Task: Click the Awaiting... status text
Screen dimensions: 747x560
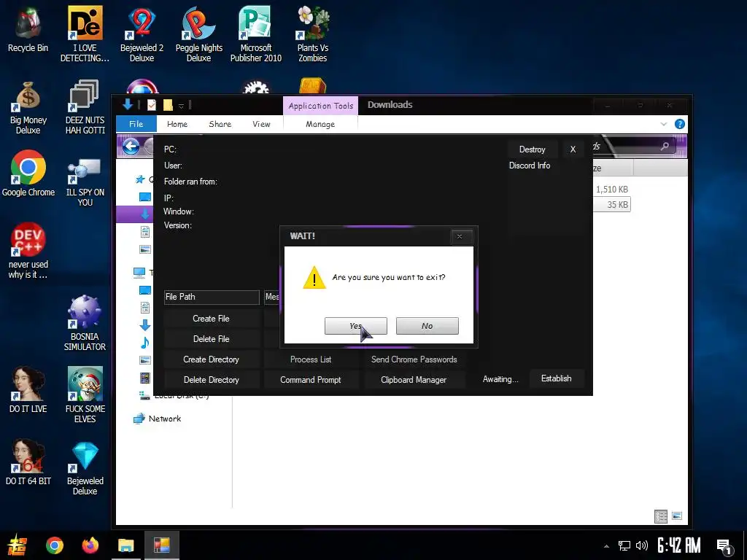Action: click(x=500, y=379)
